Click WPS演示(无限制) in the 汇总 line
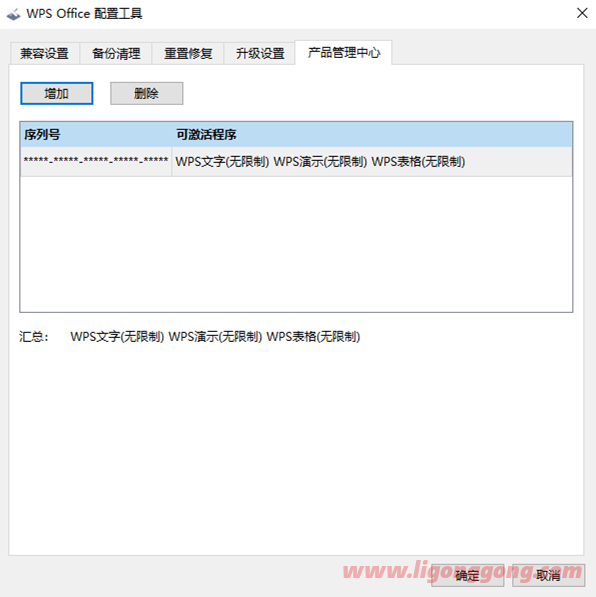 pos(215,337)
